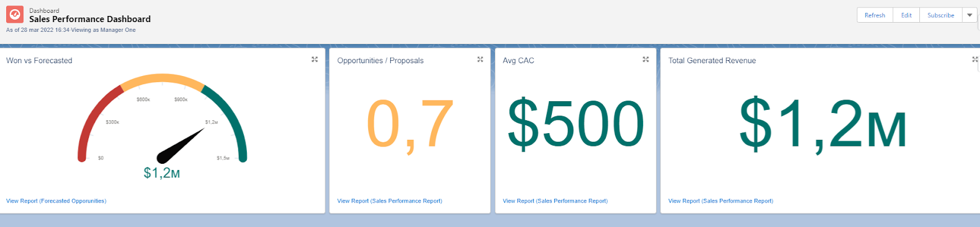Click the $300k gauge label
The height and width of the screenshot is (227, 980).
click(x=112, y=122)
